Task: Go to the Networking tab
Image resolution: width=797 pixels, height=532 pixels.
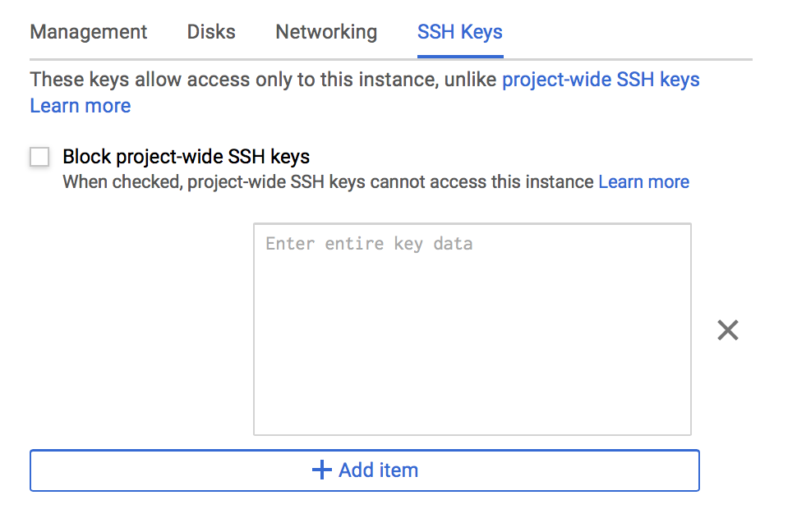Action: (x=326, y=32)
